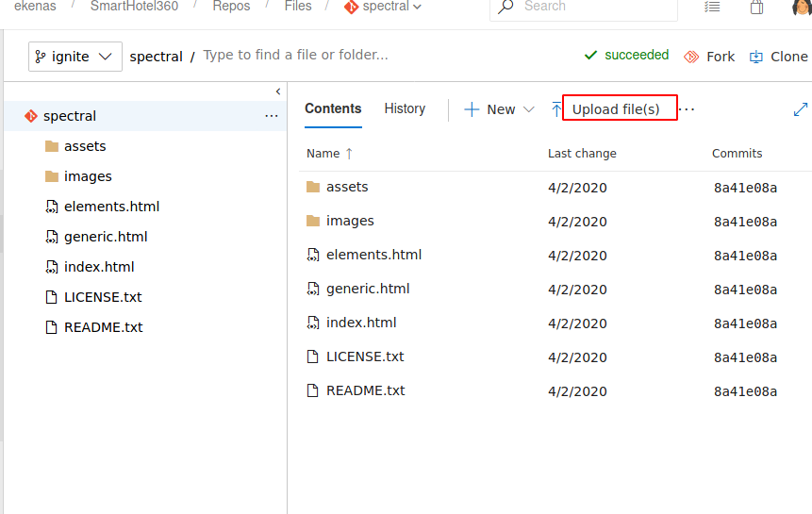The height and width of the screenshot is (514, 812).
Task: Toggle full screen expand icon
Action: point(801,109)
